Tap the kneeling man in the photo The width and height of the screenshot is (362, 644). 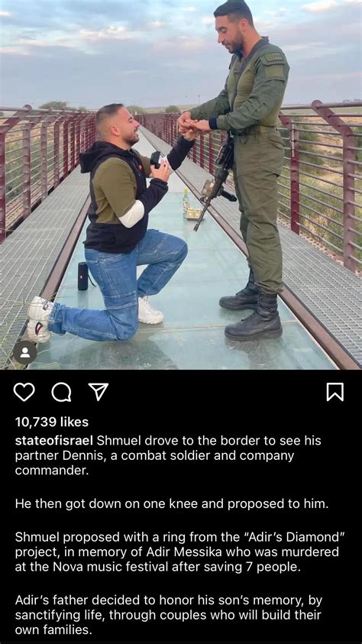[x=111, y=222]
